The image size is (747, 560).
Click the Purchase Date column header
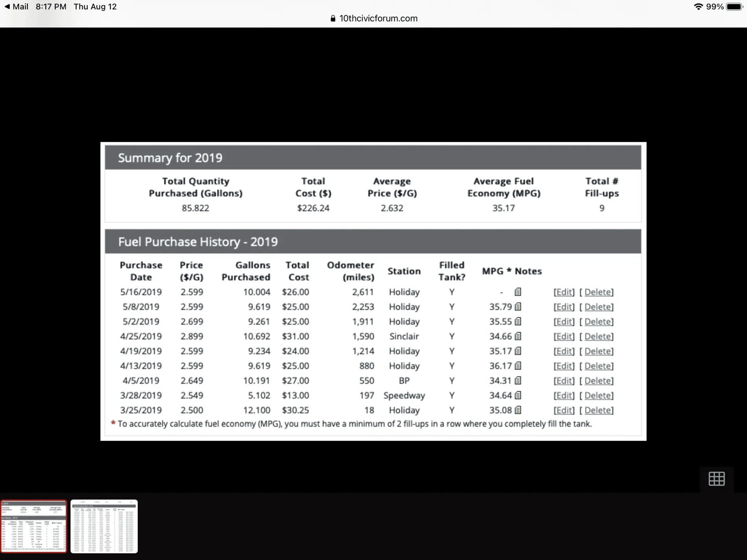[141, 271]
